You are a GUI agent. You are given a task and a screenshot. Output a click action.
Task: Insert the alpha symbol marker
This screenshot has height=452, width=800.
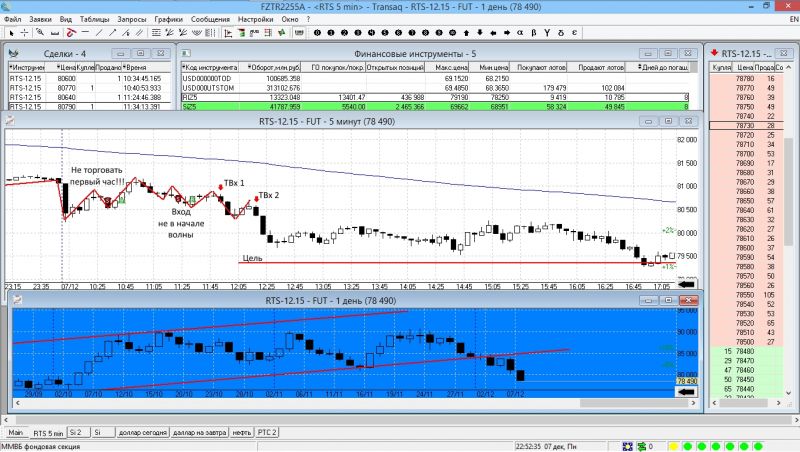pyautogui.click(x=520, y=33)
